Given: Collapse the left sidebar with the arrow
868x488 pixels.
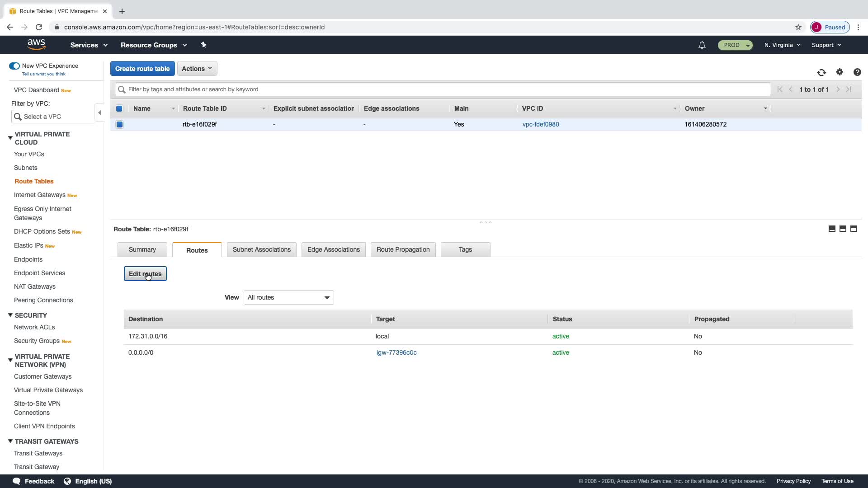Looking at the screenshot, I should coord(99,113).
